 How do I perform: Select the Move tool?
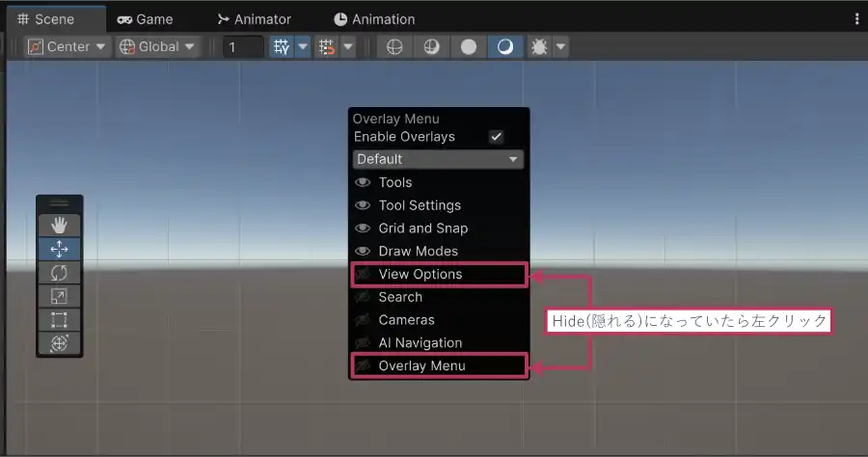coord(59,249)
